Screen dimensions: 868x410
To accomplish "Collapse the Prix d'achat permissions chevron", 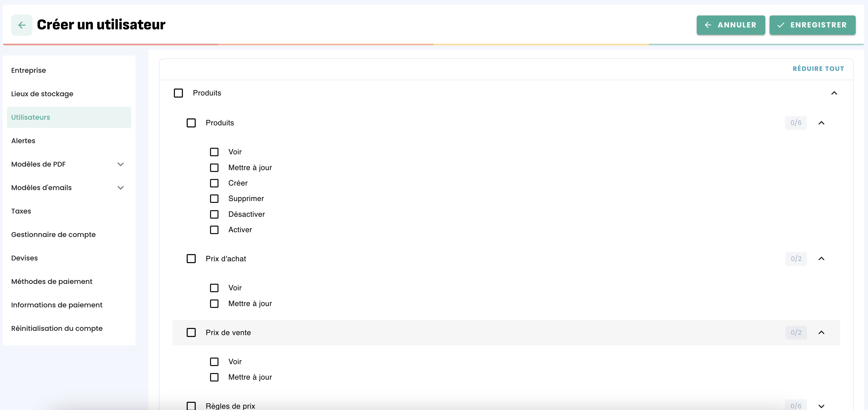I will (x=821, y=259).
